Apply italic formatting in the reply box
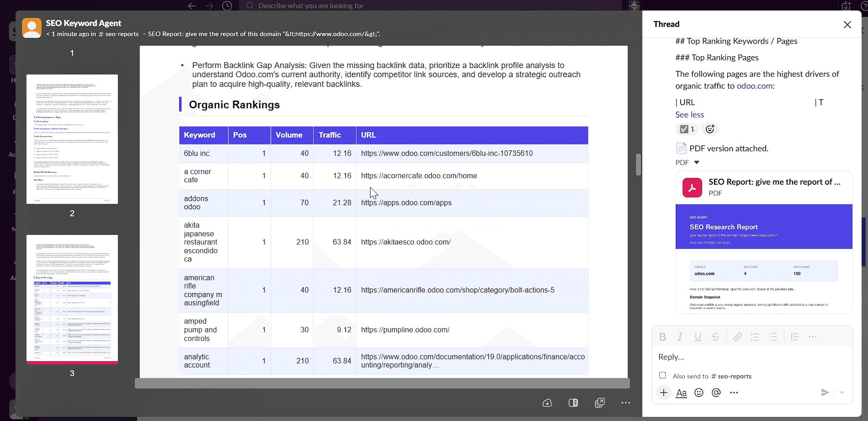Viewport: 868px width, 421px height. click(680, 337)
